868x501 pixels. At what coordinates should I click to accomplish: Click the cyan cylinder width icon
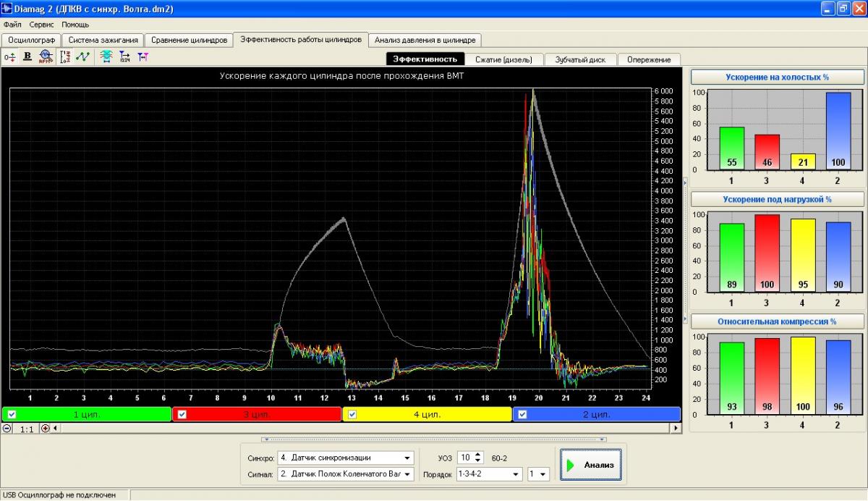tap(106, 56)
